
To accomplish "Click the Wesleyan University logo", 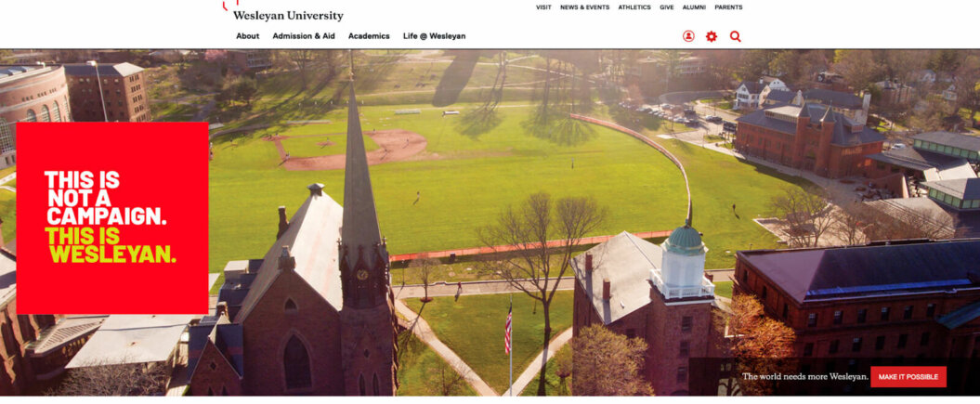I will tap(283, 12).
